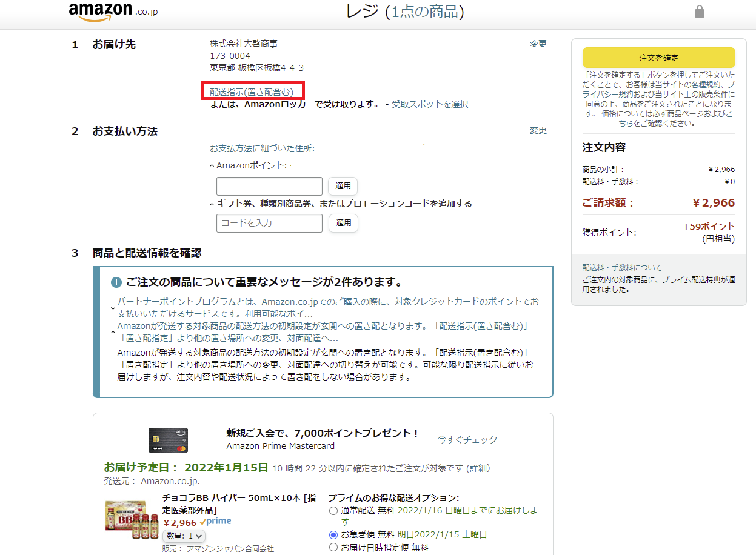This screenshot has height=555, width=756.
Task: Collapse the ギフト券 promotion code section chevron
Action: [x=212, y=204]
